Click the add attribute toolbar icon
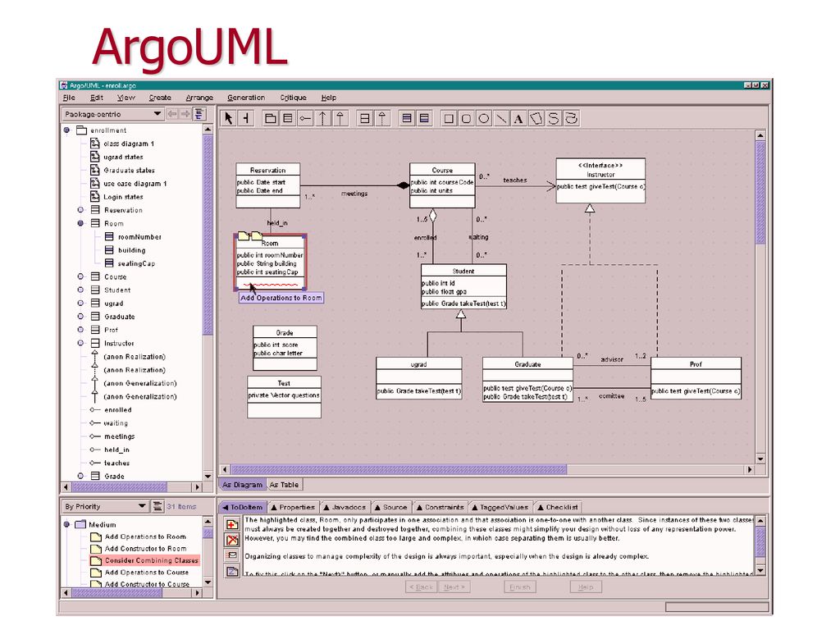Image resolution: width=840 pixels, height=630 pixels. (x=407, y=118)
